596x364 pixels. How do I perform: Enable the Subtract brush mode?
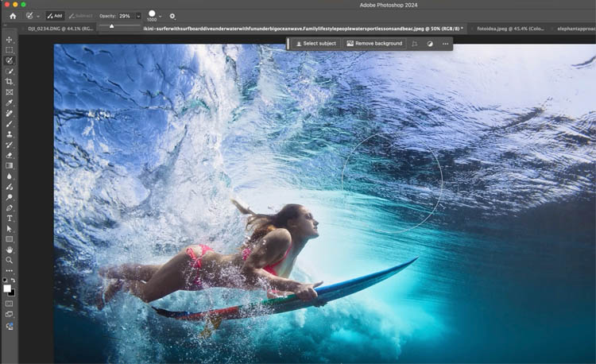point(80,16)
